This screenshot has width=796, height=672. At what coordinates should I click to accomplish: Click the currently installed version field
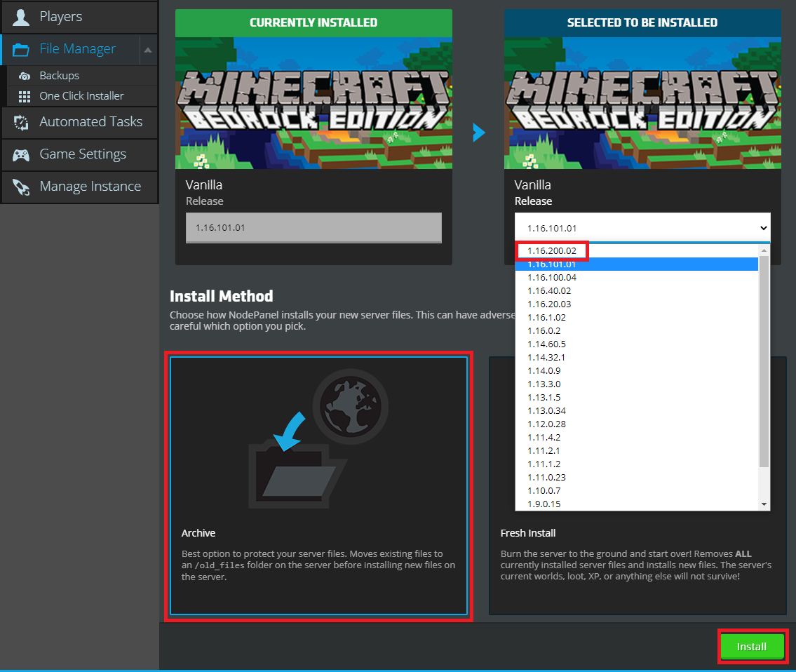coord(313,228)
